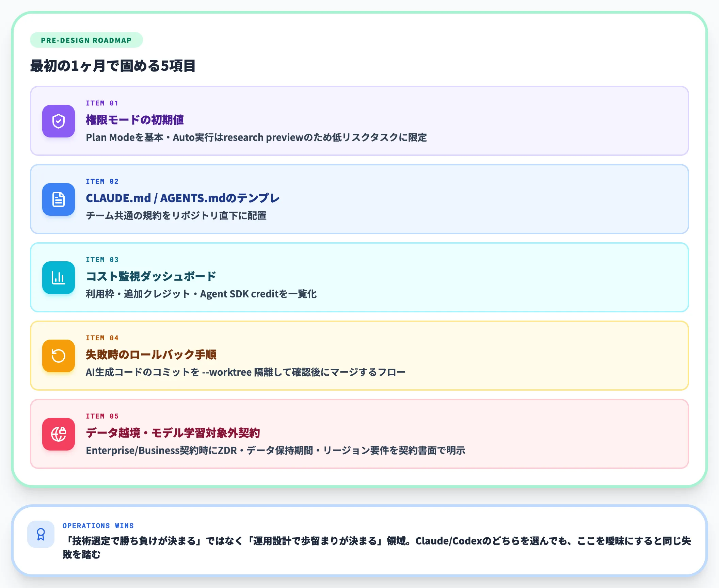
Task: Click the Enterprise/Business ZDR description
Action: tap(275, 451)
